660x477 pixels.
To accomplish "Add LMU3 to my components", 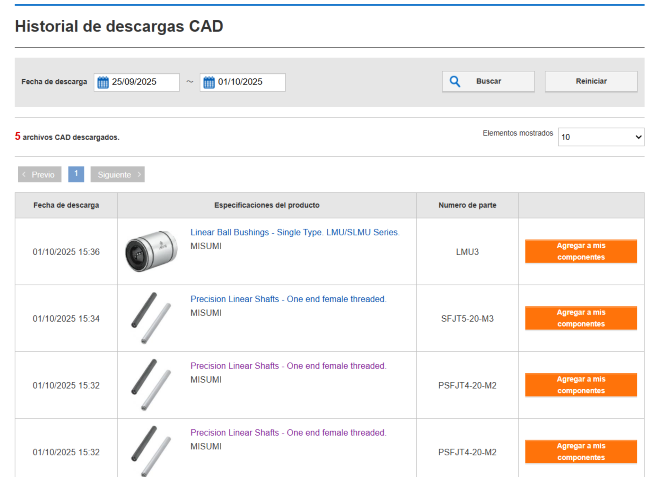I will click(x=580, y=251).
